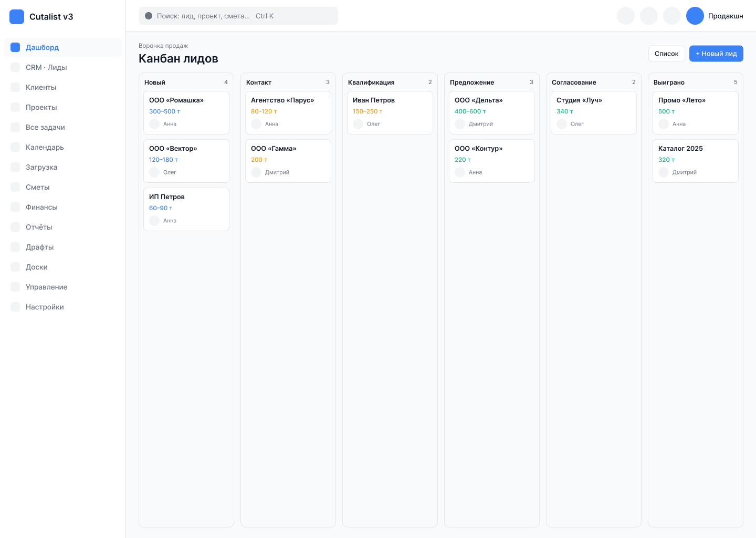Open CRM · Лиды in sidebar
The height and width of the screenshot is (538, 756).
(x=63, y=67)
